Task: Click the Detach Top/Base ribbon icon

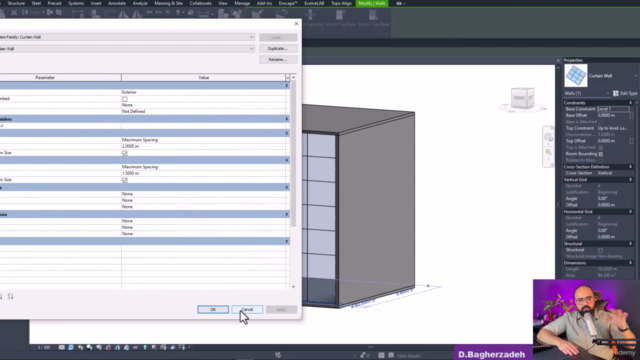Action: [373, 16]
